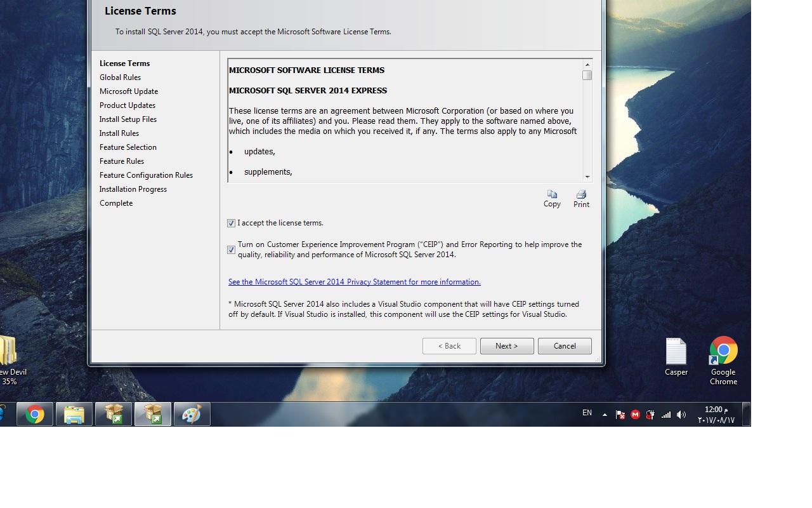Click the red M tray icon
This screenshot has width=812, height=508.
[635, 415]
